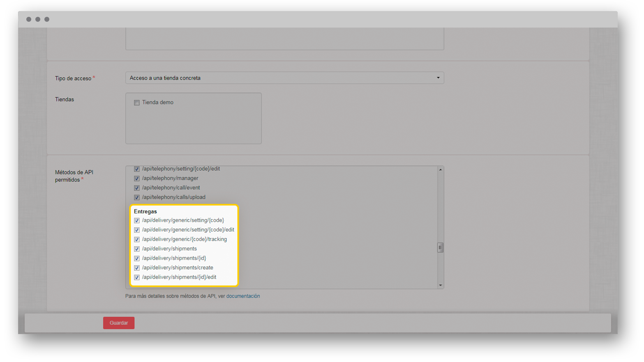Uncheck /api/telephony/setting/{code}/edit checkbox
This screenshot has height=362, width=644.
[137, 169]
